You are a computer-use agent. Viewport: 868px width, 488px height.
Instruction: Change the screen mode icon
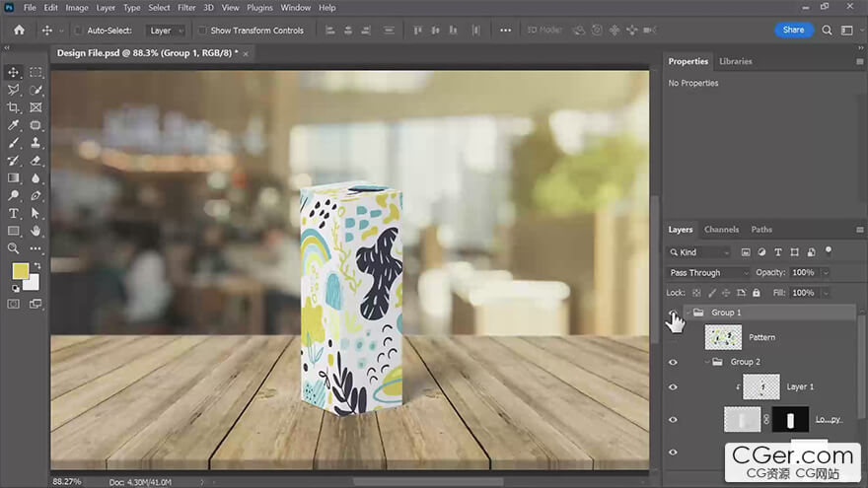36,304
